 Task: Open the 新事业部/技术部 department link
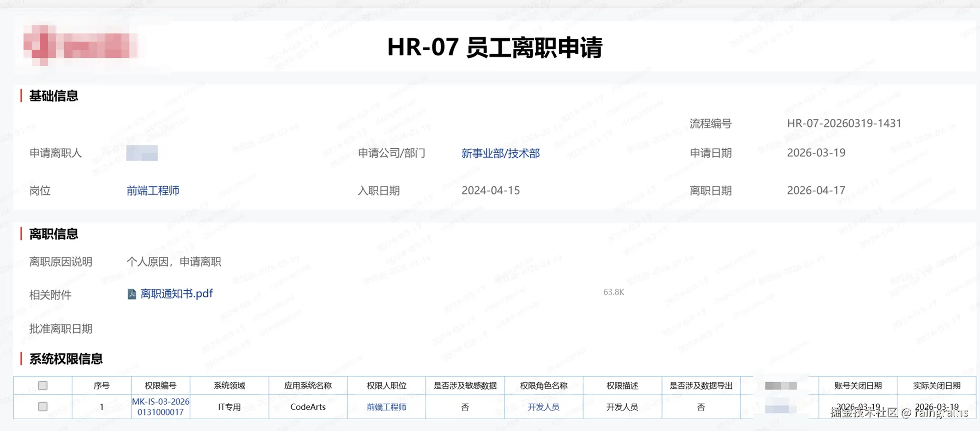click(x=500, y=153)
